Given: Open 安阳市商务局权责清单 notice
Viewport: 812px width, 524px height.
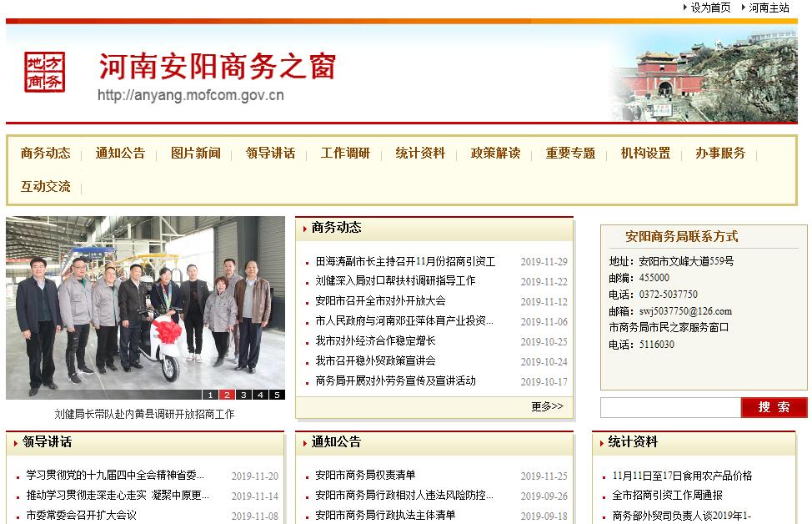Looking at the screenshot, I should click(x=365, y=476).
